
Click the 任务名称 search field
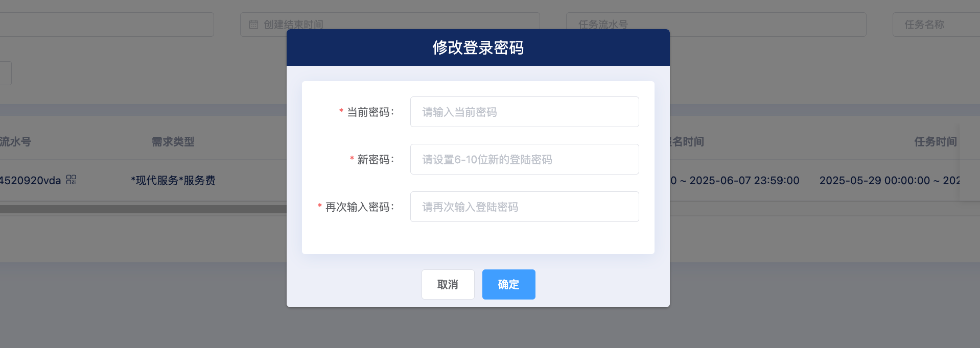pos(935,24)
